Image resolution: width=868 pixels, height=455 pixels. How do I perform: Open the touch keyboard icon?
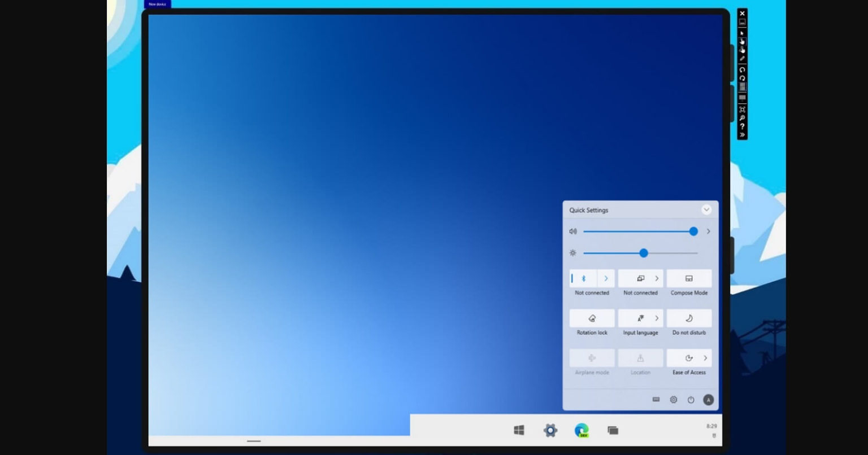656,399
